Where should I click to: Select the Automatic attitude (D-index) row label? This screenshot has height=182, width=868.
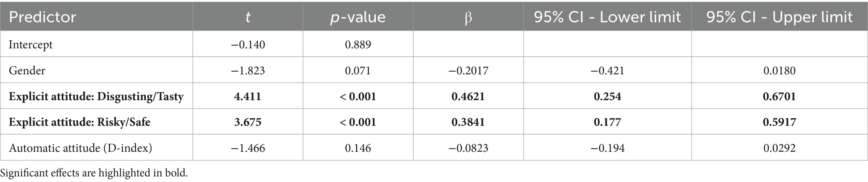click(x=80, y=148)
